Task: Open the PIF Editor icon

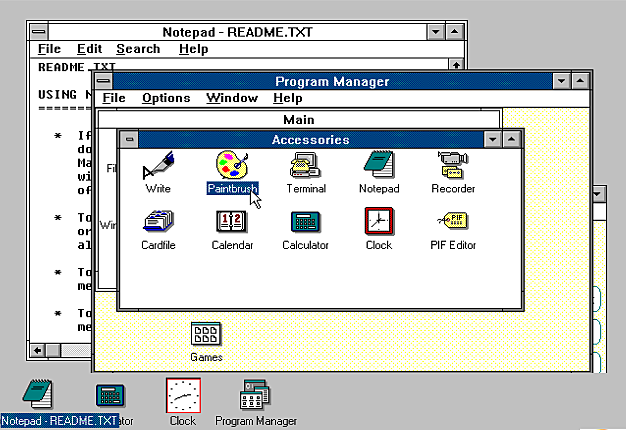Action: [453, 220]
